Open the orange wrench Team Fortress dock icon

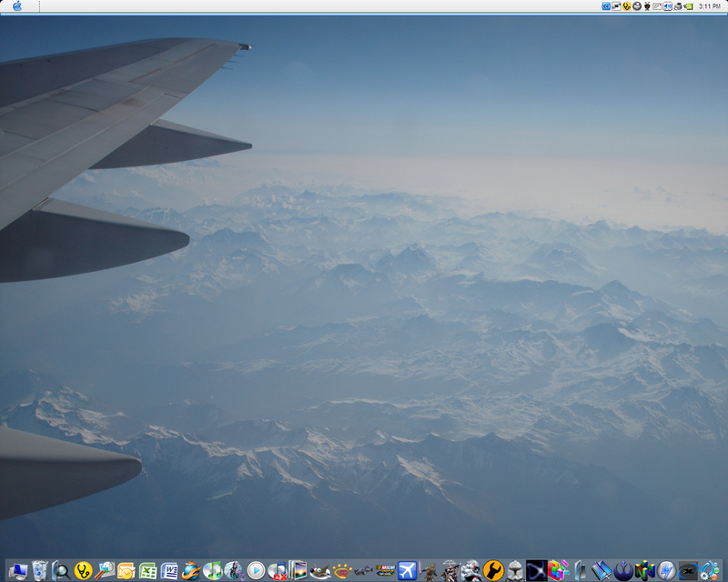click(x=493, y=570)
